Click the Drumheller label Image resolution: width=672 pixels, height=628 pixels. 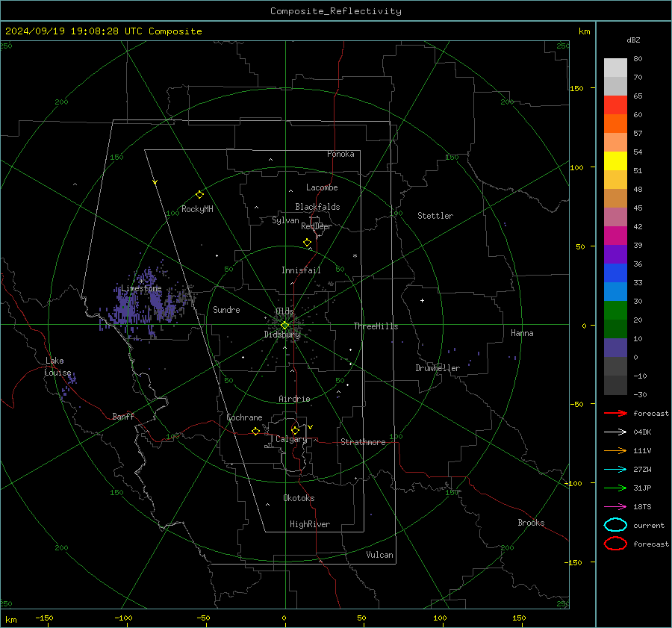(x=438, y=368)
